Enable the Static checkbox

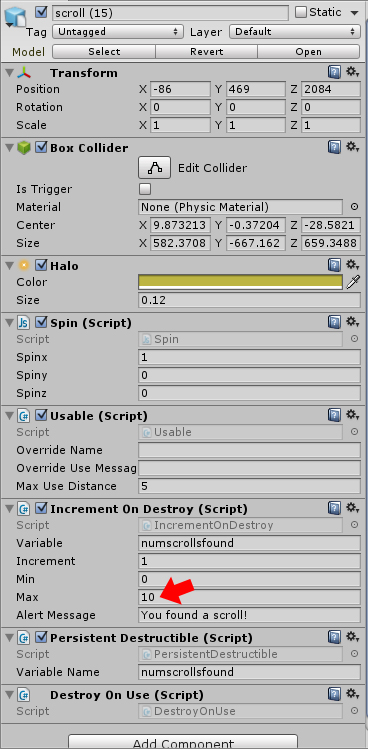[301, 12]
